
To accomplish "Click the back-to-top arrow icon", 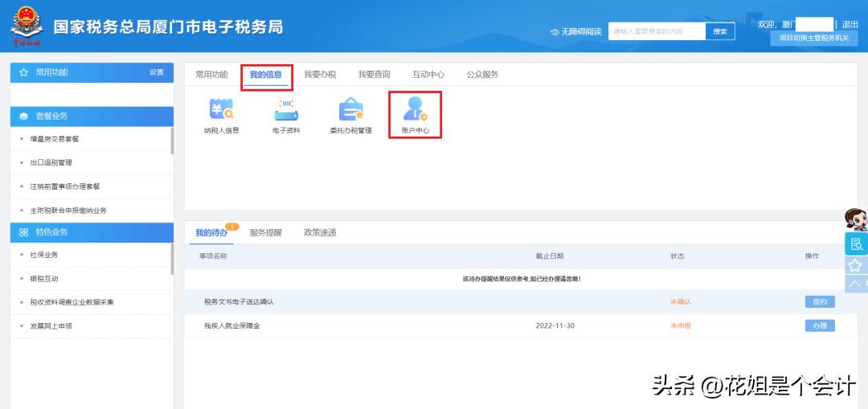I will point(856,284).
